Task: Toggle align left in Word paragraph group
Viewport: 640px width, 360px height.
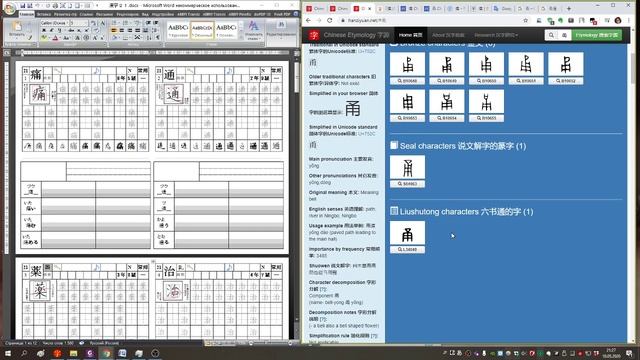Action: coord(114,30)
